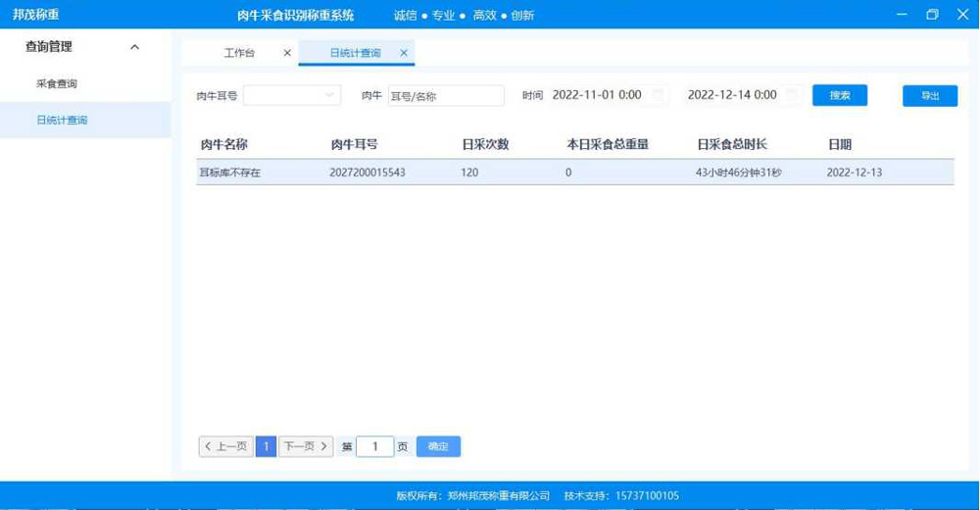The height and width of the screenshot is (510, 980).
Task: Go to previous page with 上一页
Action: tap(225, 446)
